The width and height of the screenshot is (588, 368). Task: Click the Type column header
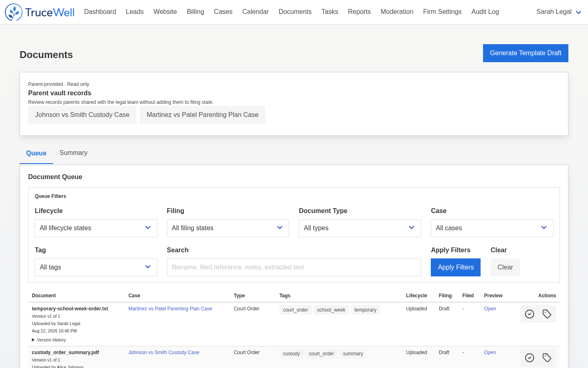(239, 296)
